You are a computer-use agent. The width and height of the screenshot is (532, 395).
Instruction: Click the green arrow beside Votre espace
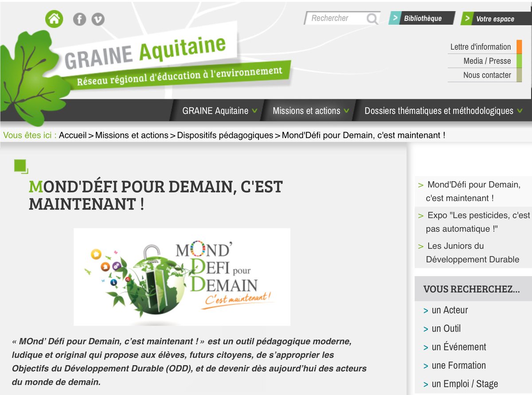pyautogui.click(x=467, y=18)
